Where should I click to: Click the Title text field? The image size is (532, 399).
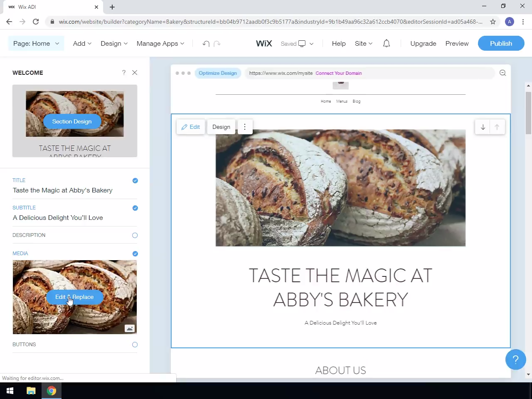pos(75,190)
